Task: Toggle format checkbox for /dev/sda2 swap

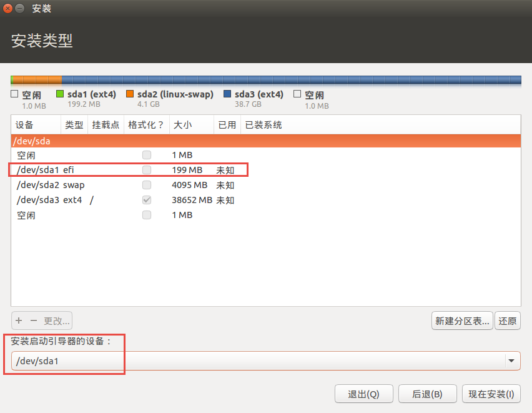Action: [146, 185]
